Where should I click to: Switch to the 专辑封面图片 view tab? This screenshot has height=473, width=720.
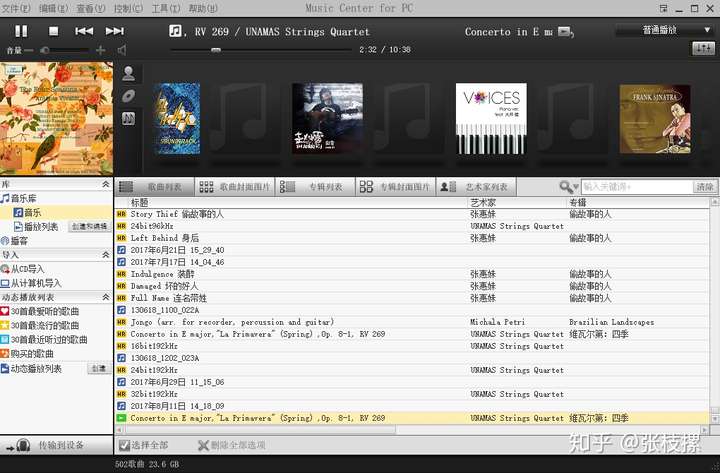click(x=395, y=187)
